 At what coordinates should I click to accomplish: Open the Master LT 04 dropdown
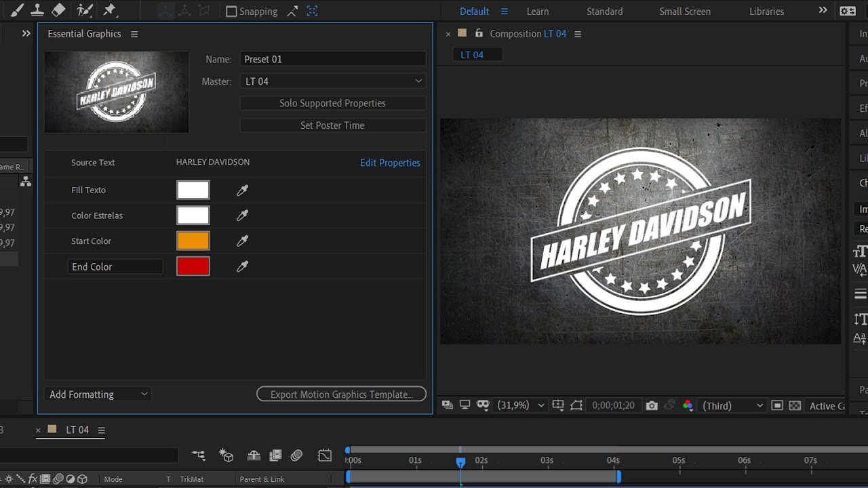coord(333,81)
